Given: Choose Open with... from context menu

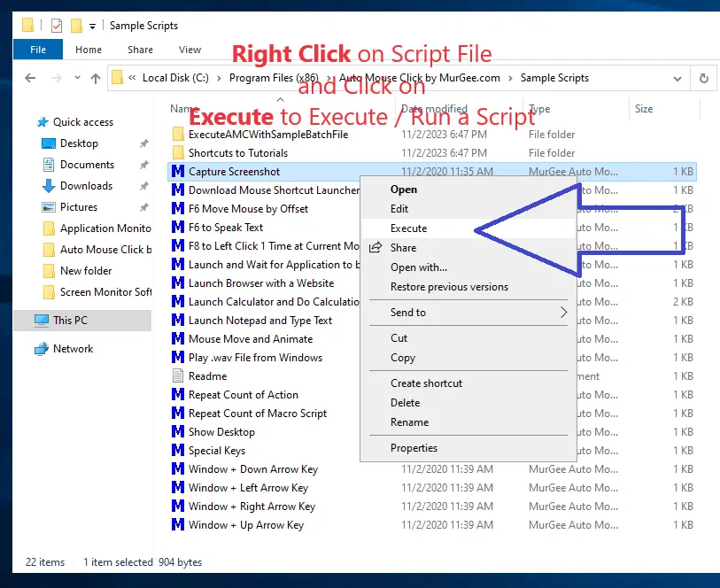Looking at the screenshot, I should [x=468, y=267].
